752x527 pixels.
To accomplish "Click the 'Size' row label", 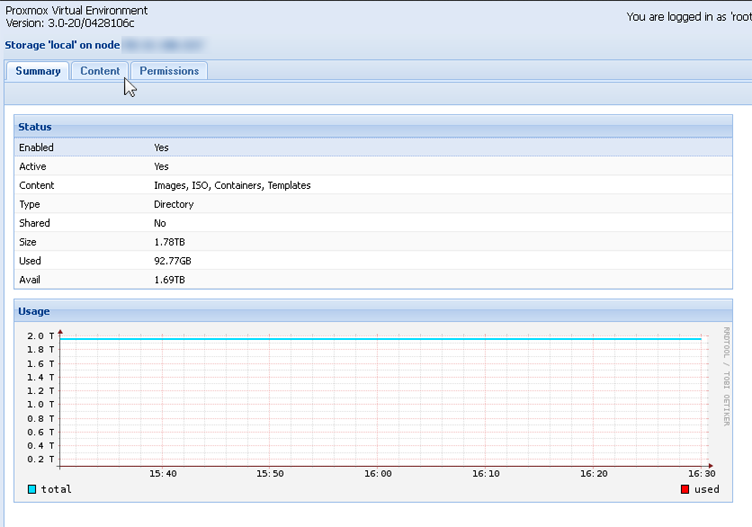I will pyautogui.click(x=27, y=242).
